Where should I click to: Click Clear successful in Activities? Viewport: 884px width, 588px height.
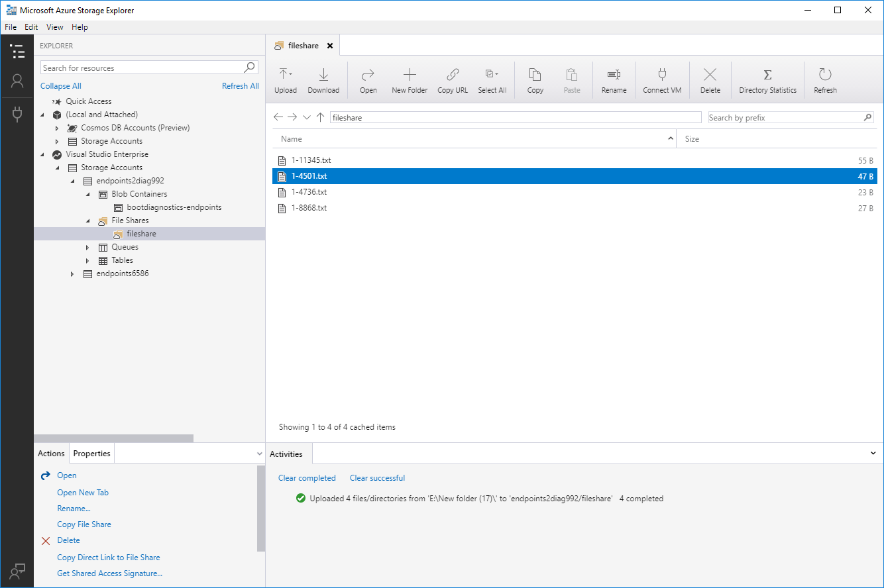(377, 478)
